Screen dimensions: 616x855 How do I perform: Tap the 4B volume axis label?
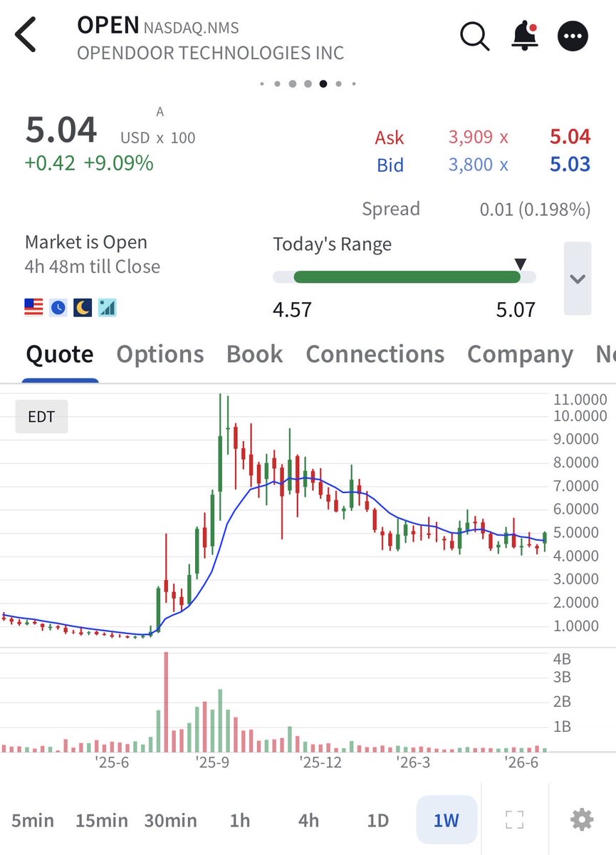[562, 658]
